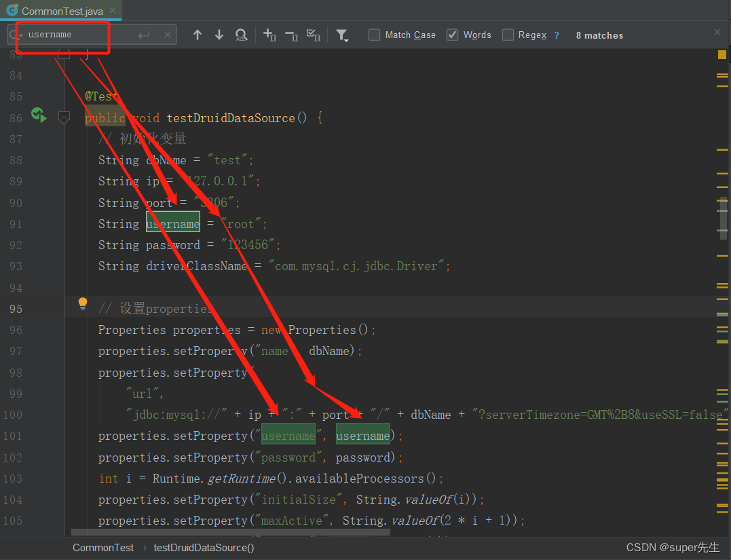This screenshot has width=731, height=560.
Task: Click testDruidDataSource method name in code
Action: click(x=231, y=118)
